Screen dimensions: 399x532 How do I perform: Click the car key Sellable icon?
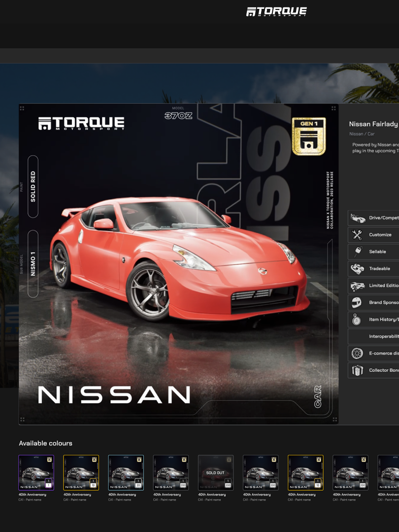pos(358,252)
